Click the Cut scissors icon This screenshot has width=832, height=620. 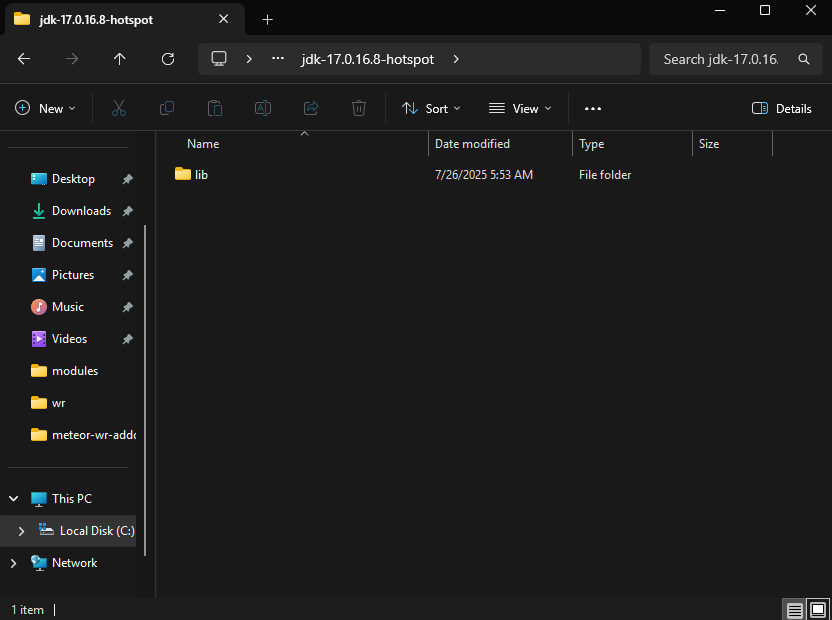[x=119, y=108]
